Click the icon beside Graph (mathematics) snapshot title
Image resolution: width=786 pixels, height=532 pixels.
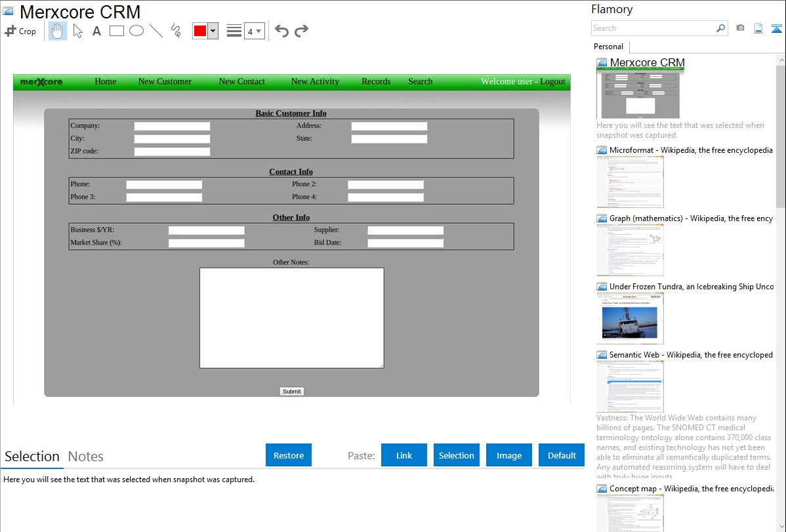(602, 218)
